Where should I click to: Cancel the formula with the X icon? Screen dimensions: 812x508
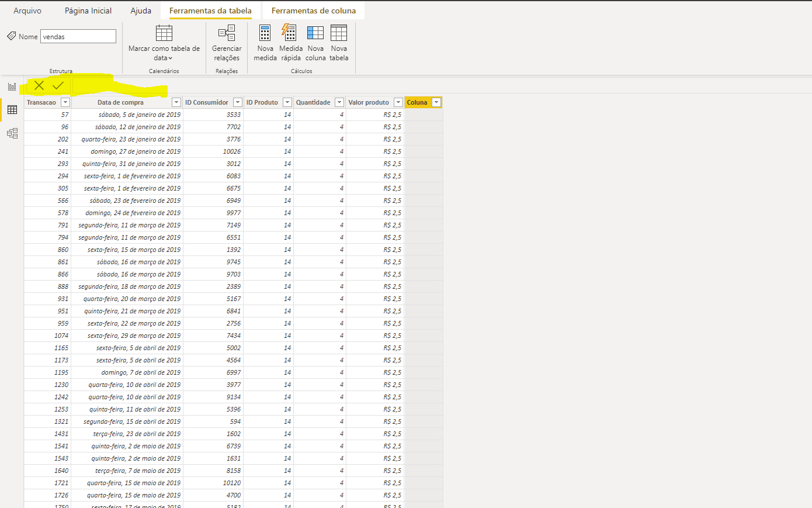tap(39, 85)
